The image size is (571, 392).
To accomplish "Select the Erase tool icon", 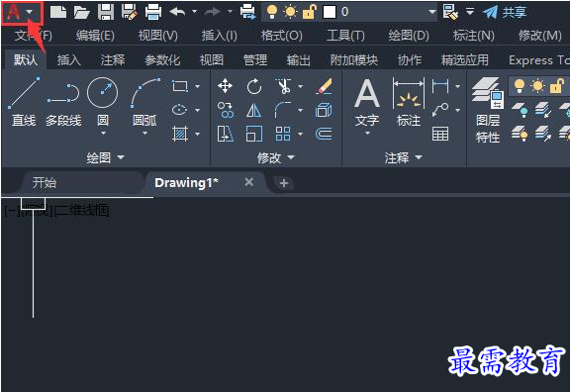I will pos(324,86).
